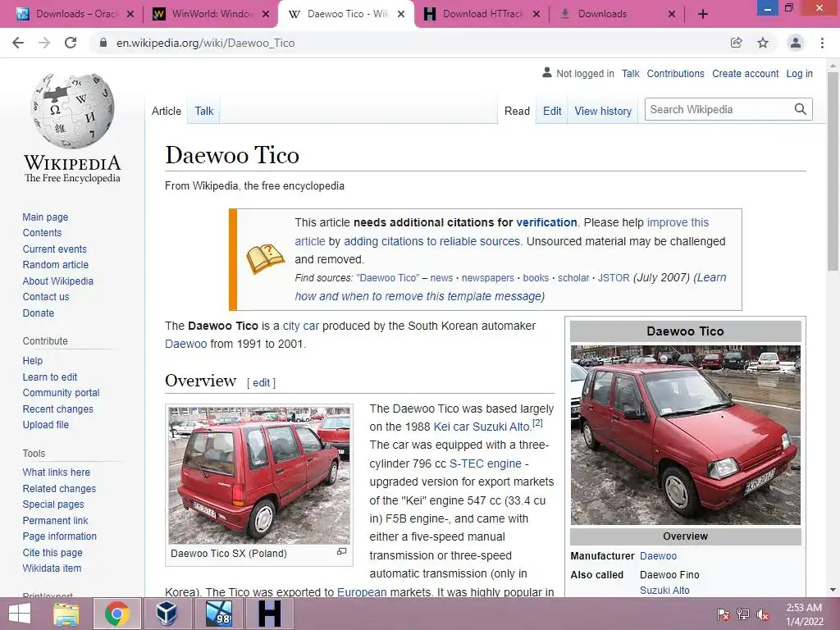Close the Download HTTrack tab
The height and width of the screenshot is (630, 840).
(536, 15)
